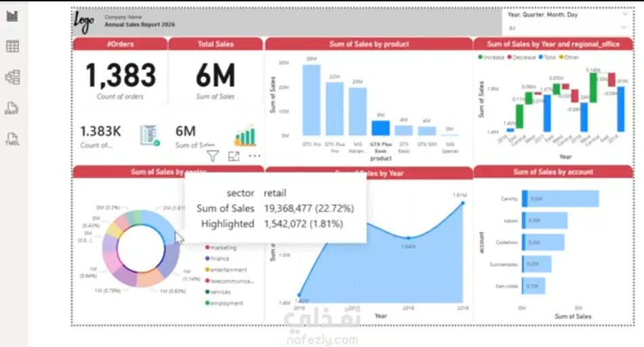Select the finance legend entry
644x347 pixels.
pyautogui.click(x=217, y=259)
